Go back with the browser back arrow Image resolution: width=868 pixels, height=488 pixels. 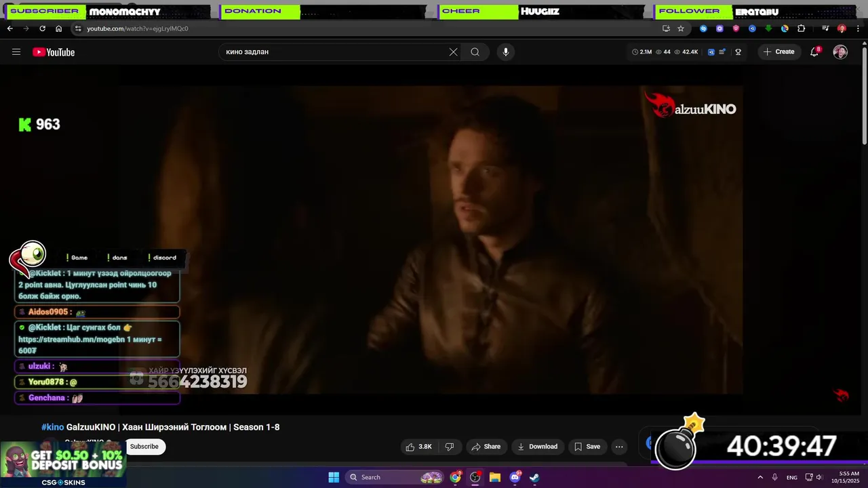pyautogui.click(x=10, y=28)
